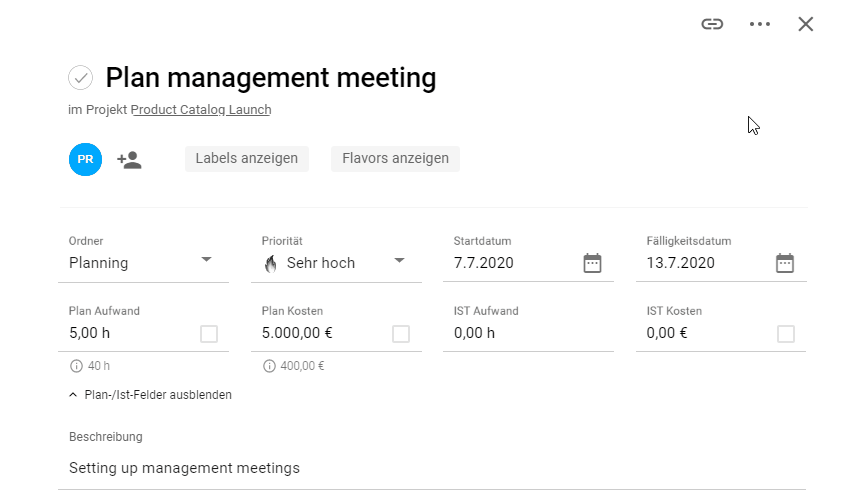Close the task detail dialog
Viewport: 865px width, 496px height.
[x=805, y=24]
